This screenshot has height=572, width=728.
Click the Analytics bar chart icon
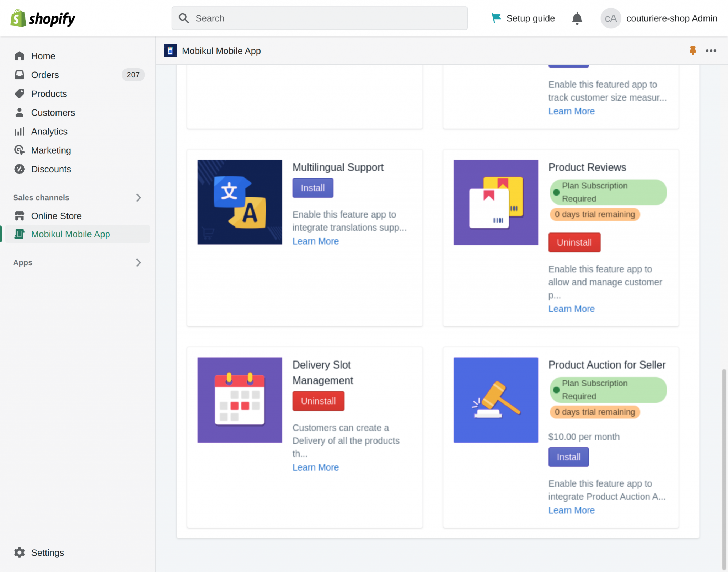pyautogui.click(x=20, y=131)
